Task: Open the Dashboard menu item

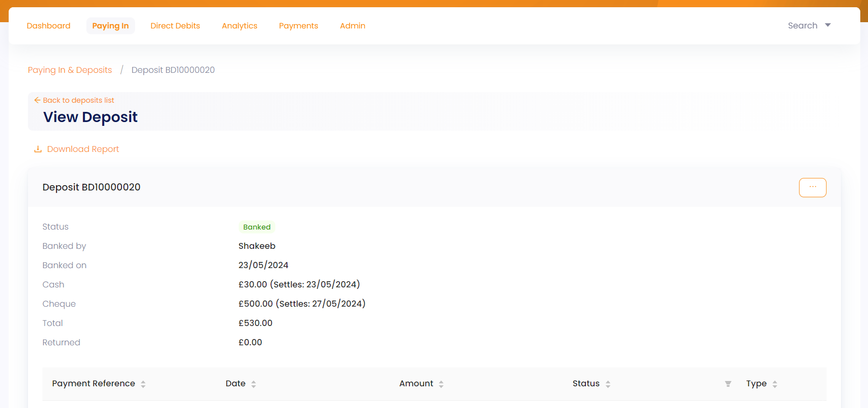Action: [48, 26]
